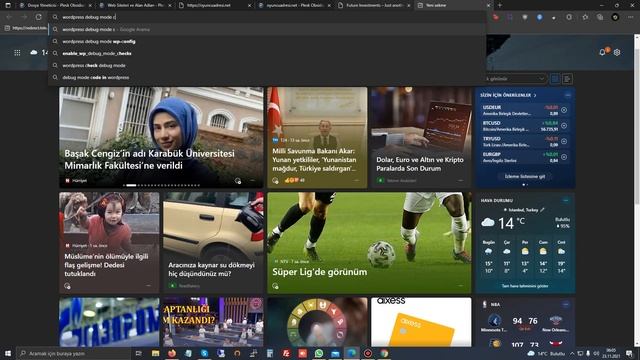
Task: Open the browser favorites star icon
Action: pos(585,17)
